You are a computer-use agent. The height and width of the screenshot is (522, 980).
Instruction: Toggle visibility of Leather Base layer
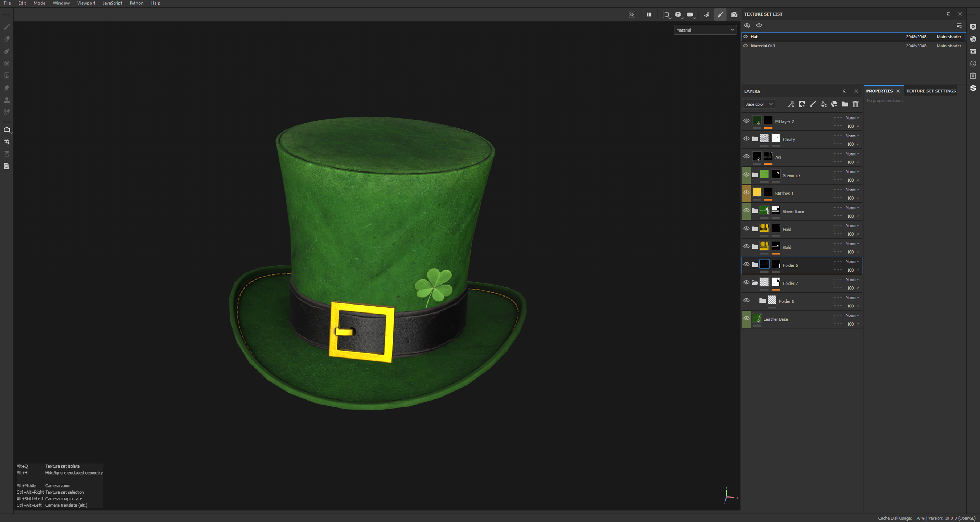tap(746, 319)
